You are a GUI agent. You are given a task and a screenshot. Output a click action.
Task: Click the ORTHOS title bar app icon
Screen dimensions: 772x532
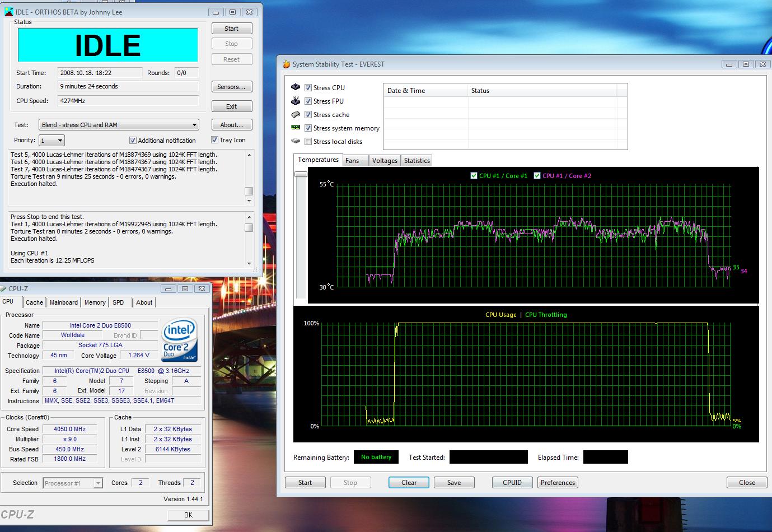click(x=8, y=12)
